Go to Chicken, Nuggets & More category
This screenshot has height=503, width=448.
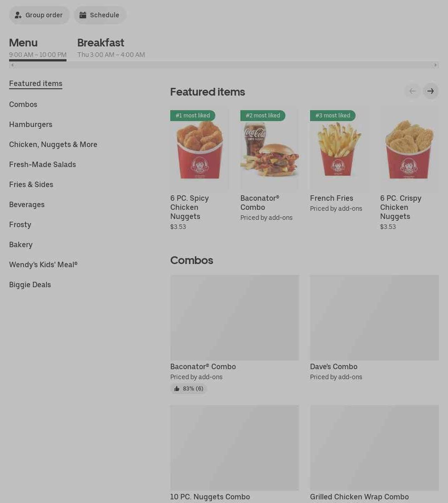pyautogui.click(x=53, y=145)
